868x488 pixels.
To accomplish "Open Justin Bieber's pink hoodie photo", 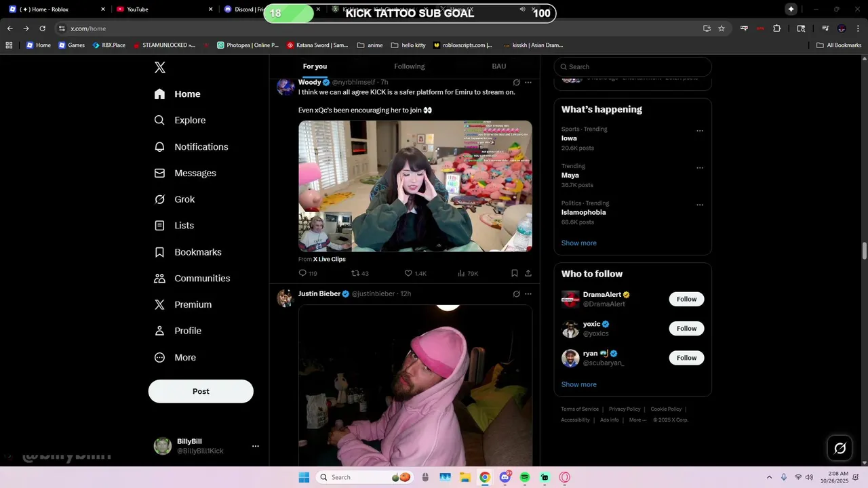I will pos(415,384).
